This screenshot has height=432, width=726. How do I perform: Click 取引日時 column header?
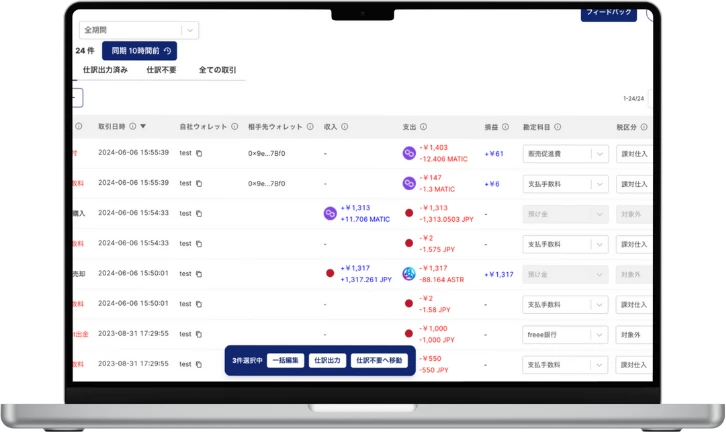[x=112, y=126]
